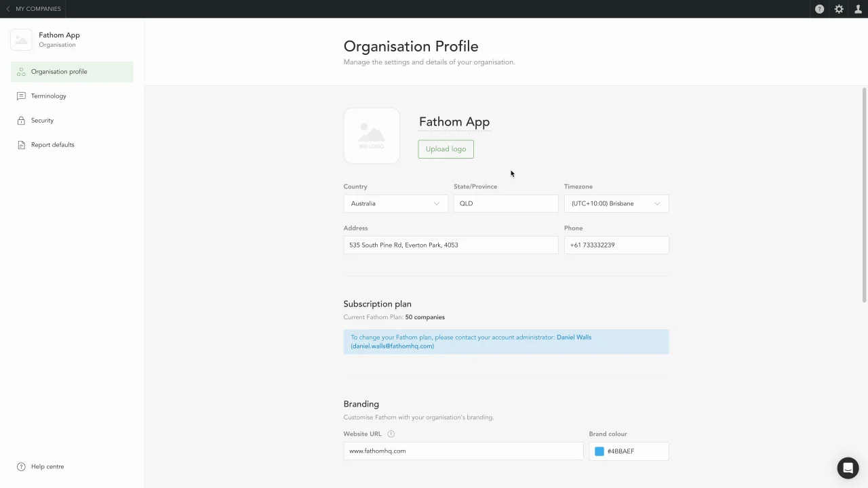
Task: Click the Upload logo button
Action: coord(446,149)
